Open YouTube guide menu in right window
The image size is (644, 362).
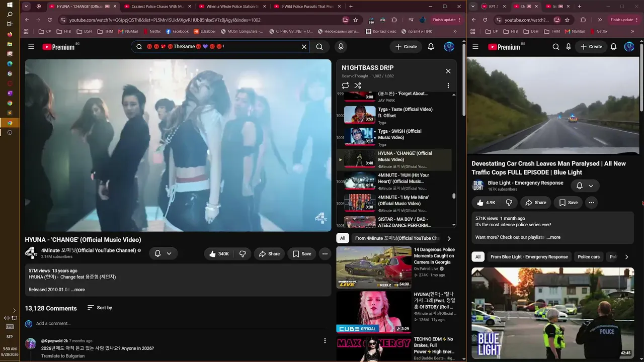pos(476,47)
